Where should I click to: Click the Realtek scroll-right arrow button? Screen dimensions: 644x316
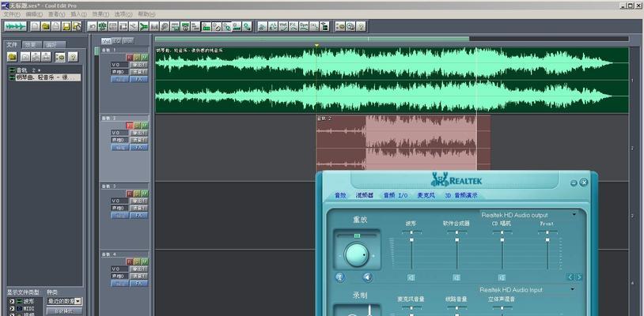(x=578, y=277)
